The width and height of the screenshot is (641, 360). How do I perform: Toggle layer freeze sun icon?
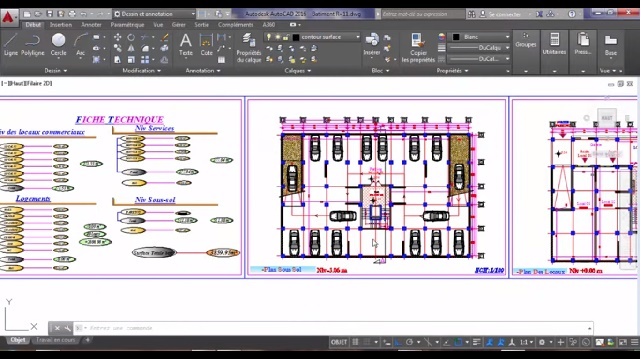pos(278,37)
